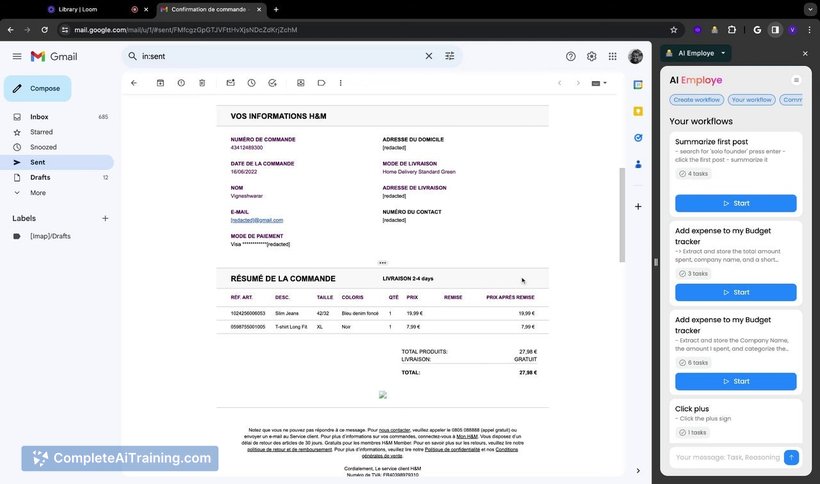
Task: Open Google Tasks side panel icon
Action: [x=638, y=138]
